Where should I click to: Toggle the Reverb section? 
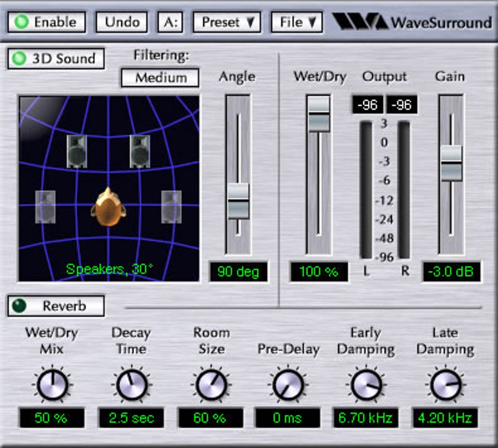point(56,306)
